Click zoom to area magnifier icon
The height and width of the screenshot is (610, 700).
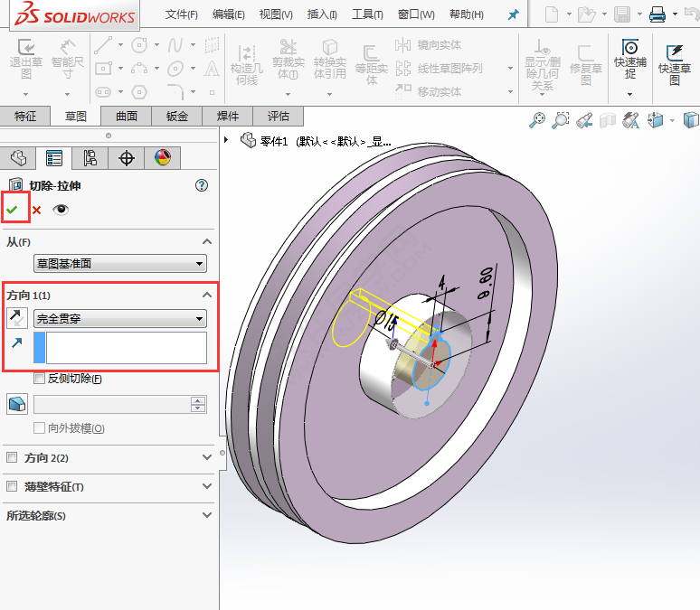coord(560,120)
